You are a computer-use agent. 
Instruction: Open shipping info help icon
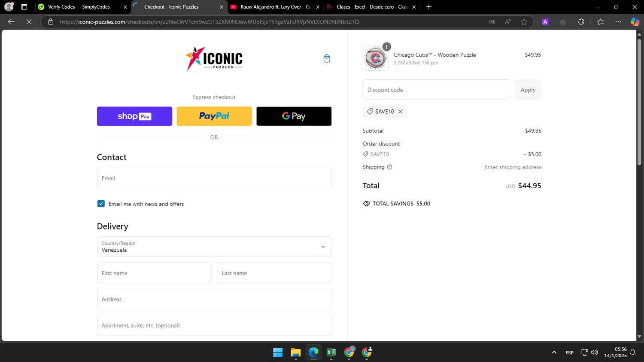point(389,167)
